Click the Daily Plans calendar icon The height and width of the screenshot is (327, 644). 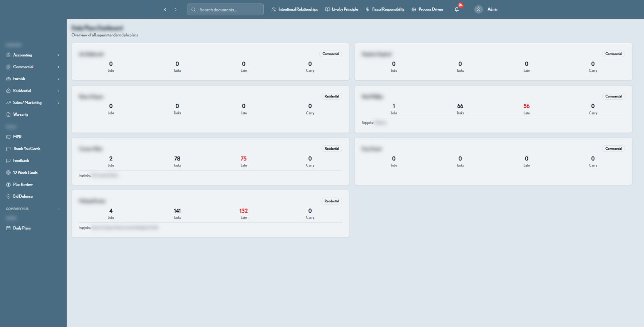pos(9,228)
